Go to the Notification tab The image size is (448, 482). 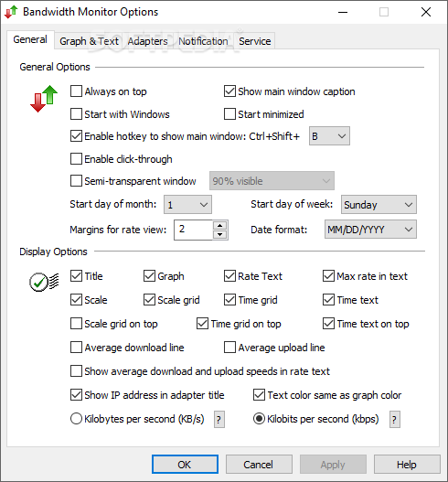[203, 41]
